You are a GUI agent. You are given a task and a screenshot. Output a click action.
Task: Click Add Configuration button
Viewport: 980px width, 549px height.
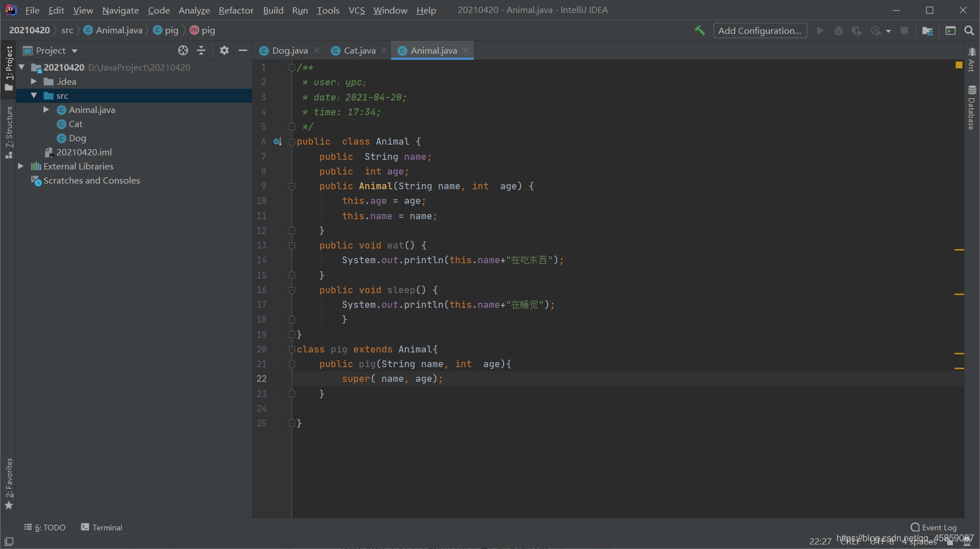tap(760, 30)
